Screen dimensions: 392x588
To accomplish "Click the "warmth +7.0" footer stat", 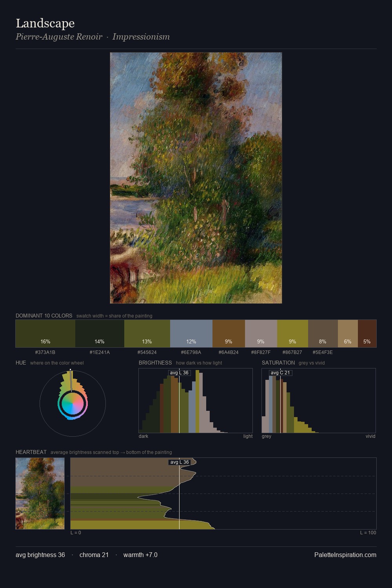I will (x=140, y=555).
